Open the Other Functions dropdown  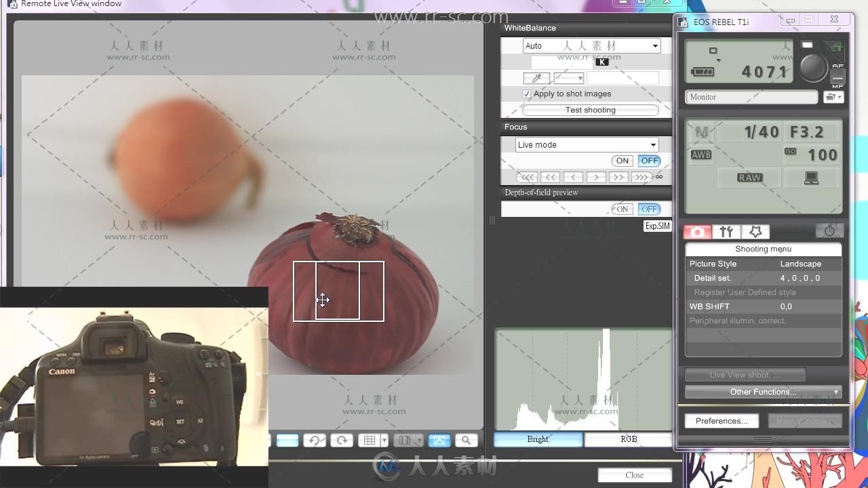(764, 392)
